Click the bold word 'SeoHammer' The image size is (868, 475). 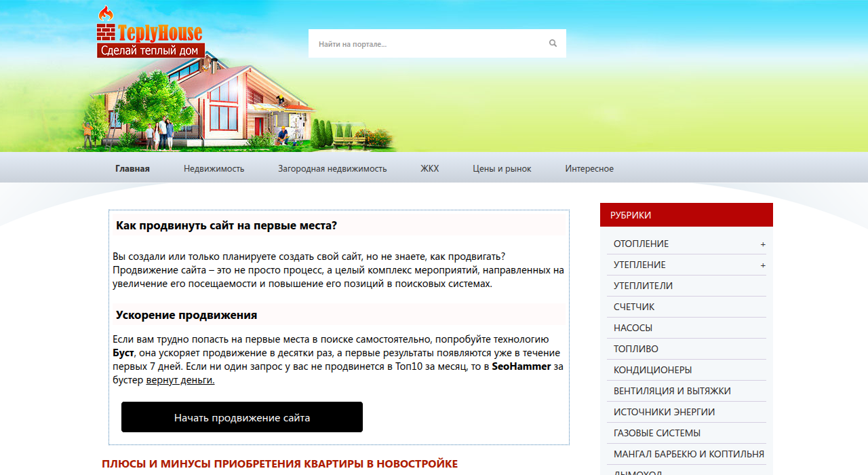click(x=521, y=366)
